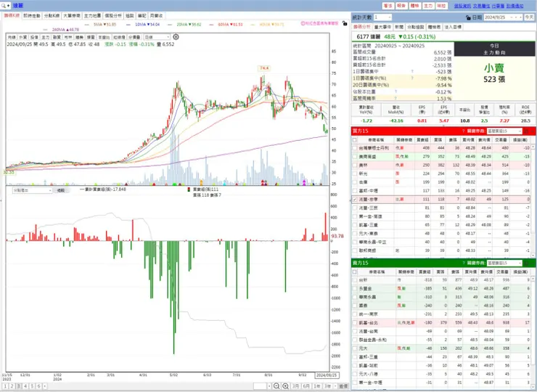Tick the 永豐金 row checkbox in 賣方15
The height and width of the screenshot is (392, 537).
(x=355, y=288)
